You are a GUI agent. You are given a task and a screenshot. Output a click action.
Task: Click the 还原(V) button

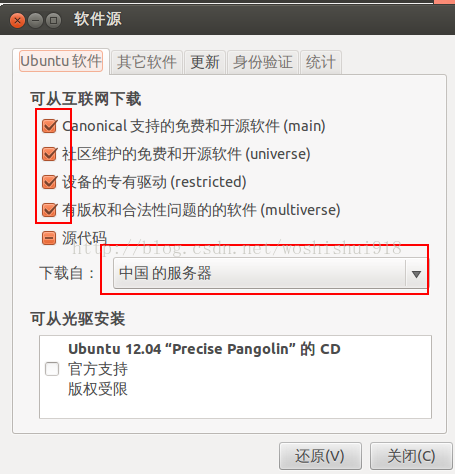point(320,456)
